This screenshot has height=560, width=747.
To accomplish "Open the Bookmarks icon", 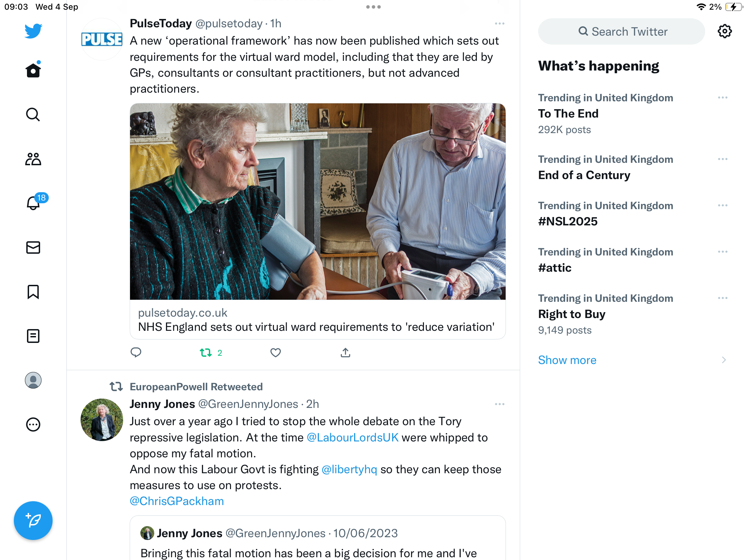I will [x=33, y=292].
